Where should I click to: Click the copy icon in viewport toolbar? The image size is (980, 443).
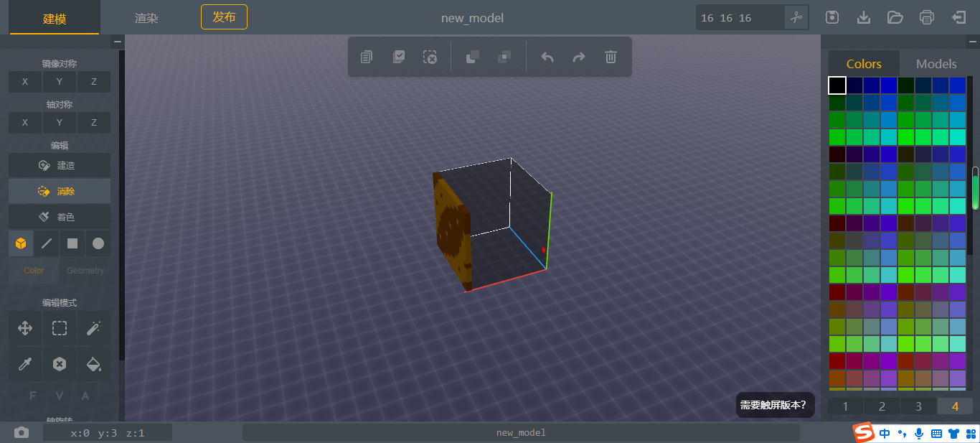pyautogui.click(x=367, y=57)
